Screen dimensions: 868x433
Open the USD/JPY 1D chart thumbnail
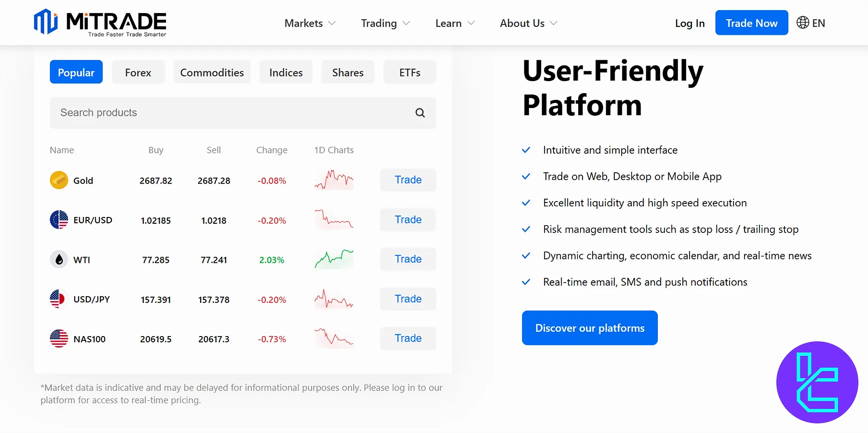pos(334,299)
